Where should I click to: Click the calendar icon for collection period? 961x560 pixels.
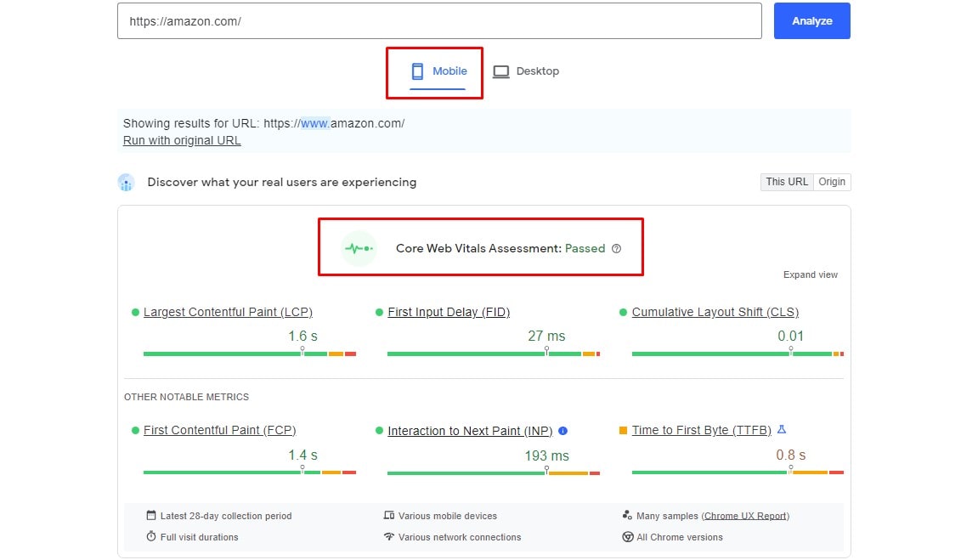point(150,515)
